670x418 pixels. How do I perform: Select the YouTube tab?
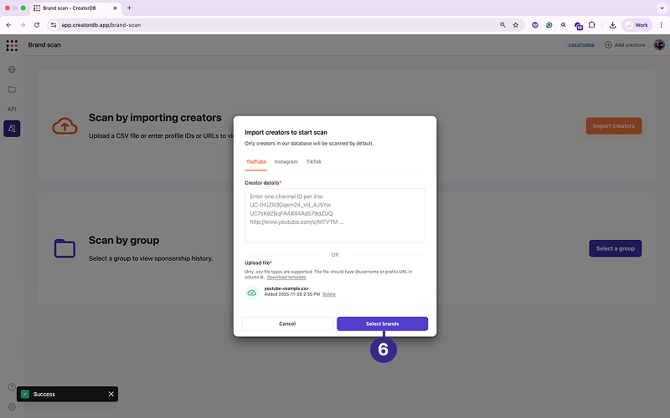point(256,161)
